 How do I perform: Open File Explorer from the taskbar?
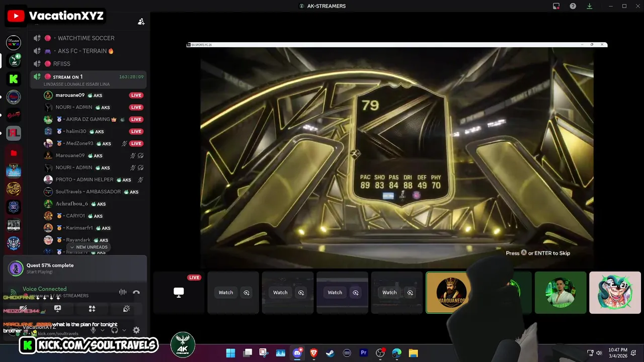coord(413,353)
